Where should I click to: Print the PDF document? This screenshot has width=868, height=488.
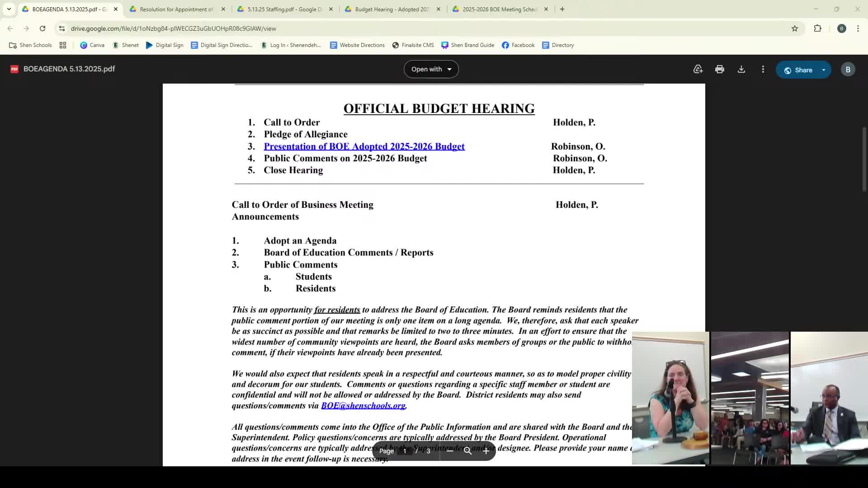tap(720, 69)
